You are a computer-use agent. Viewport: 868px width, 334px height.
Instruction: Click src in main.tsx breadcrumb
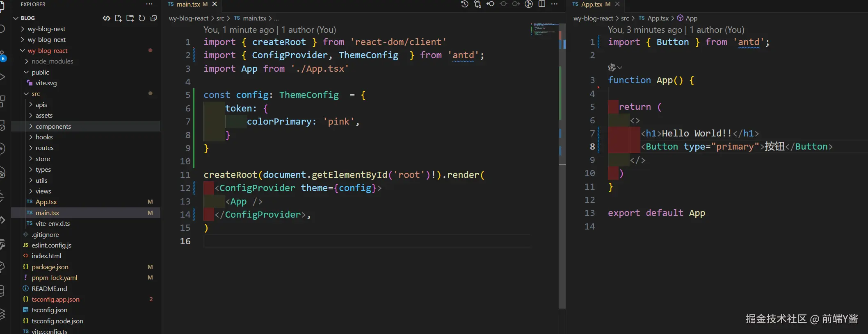point(220,18)
